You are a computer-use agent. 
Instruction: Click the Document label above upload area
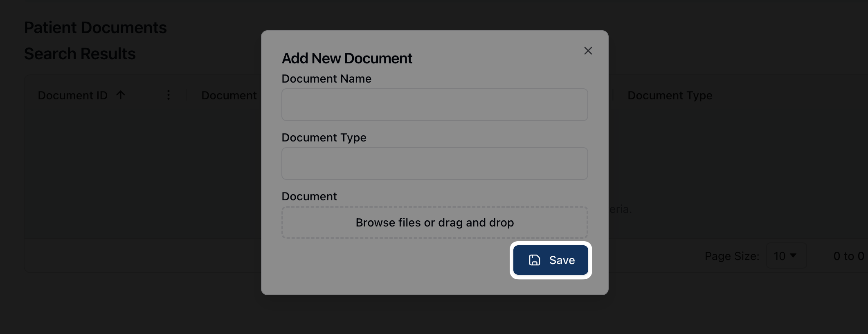[309, 196]
